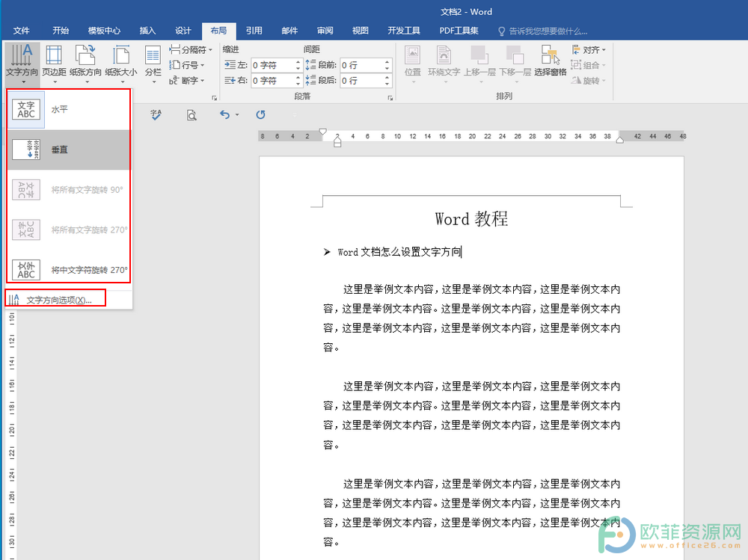Click the Horizontal option's 文字ABC icon
The image size is (748, 560).
25,109
